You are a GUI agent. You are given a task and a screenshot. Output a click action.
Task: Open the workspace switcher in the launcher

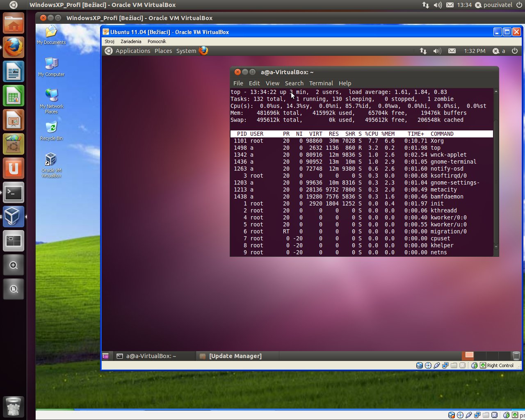pyautogui.click(x=14, y=241)
